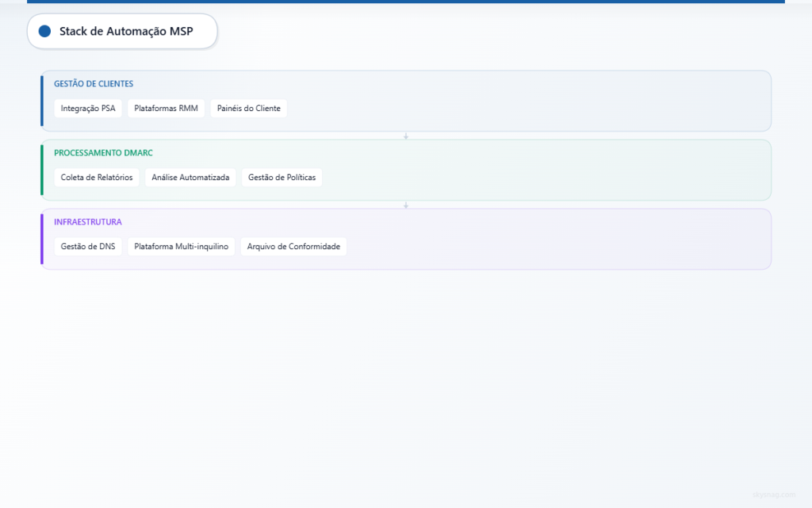
Task: Click the GESTÃO DE CLIENTES section header
Action: click(93, 83)
